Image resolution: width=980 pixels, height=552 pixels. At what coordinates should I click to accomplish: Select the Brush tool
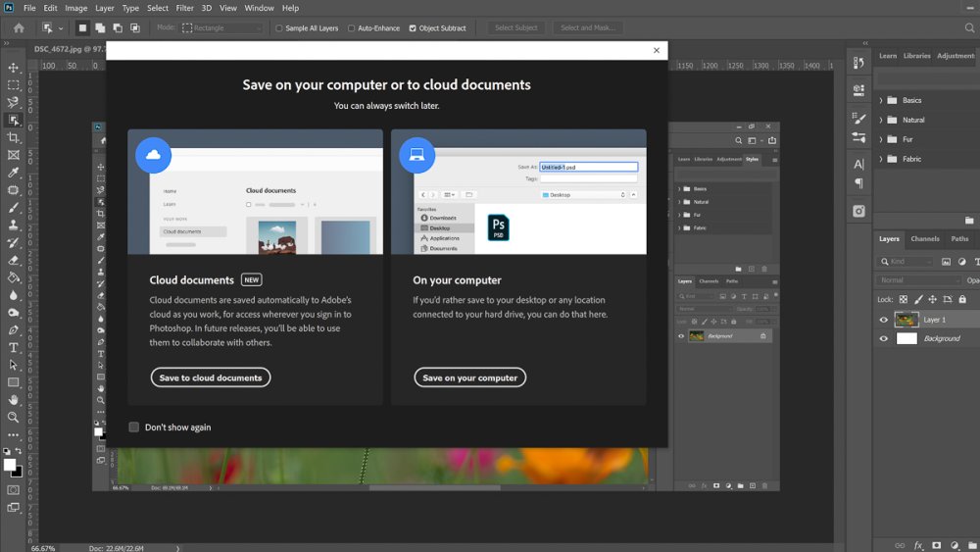click(13, 208)
